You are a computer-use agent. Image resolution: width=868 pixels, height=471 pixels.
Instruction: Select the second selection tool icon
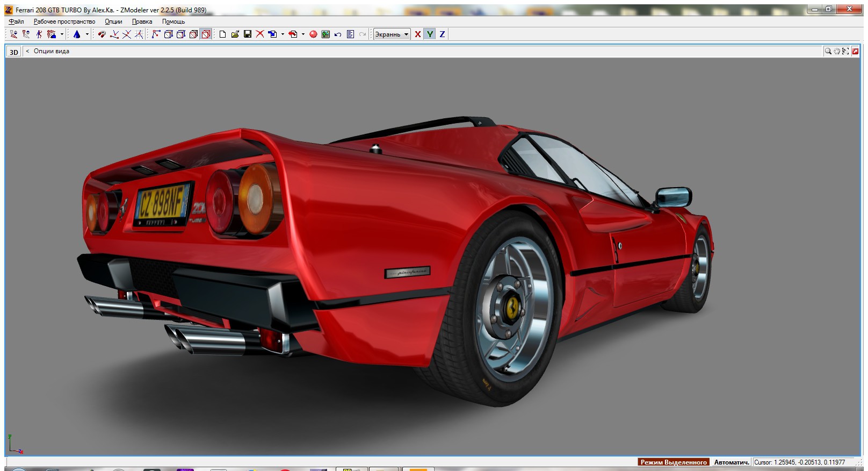[x=26, y=34]
